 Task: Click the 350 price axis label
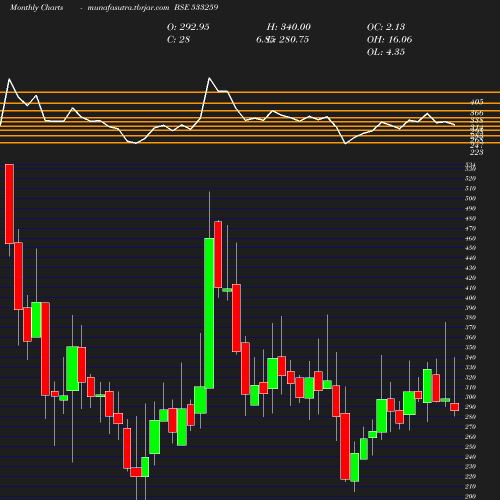(470, 347)
